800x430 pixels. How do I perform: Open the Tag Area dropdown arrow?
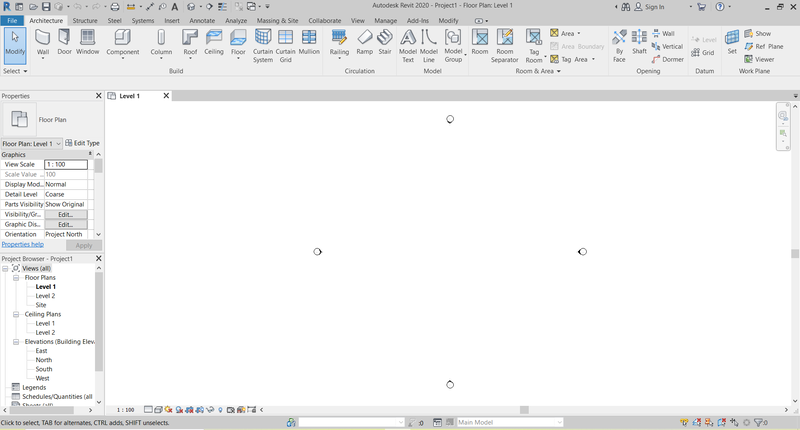593,59
